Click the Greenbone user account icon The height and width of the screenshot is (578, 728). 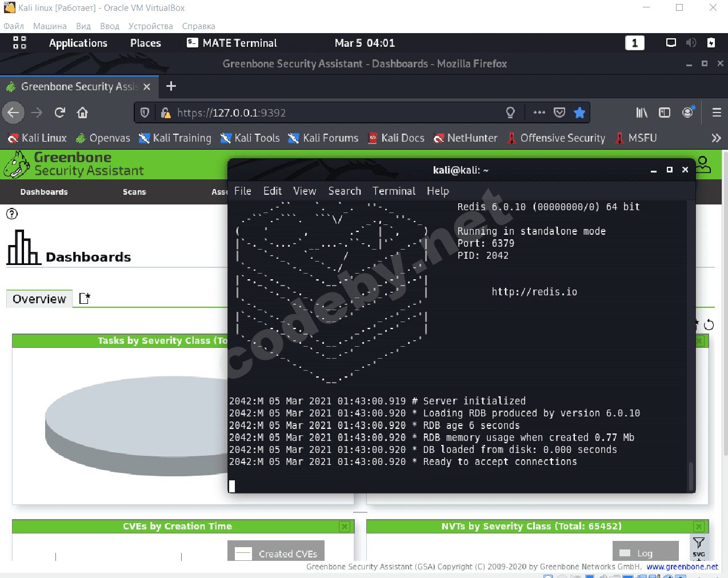click(x=703, y=164)
